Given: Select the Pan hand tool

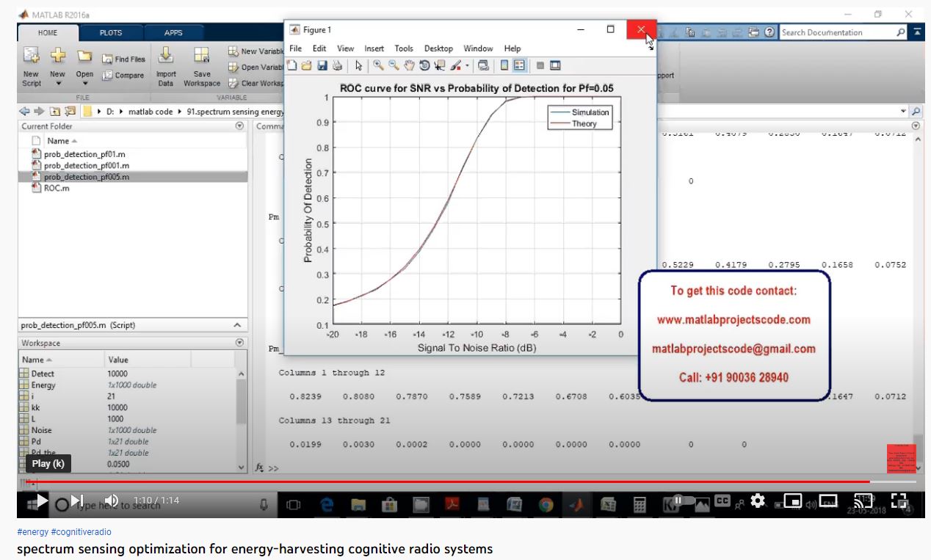Looking at the screenshot, I should pos(410,65).
